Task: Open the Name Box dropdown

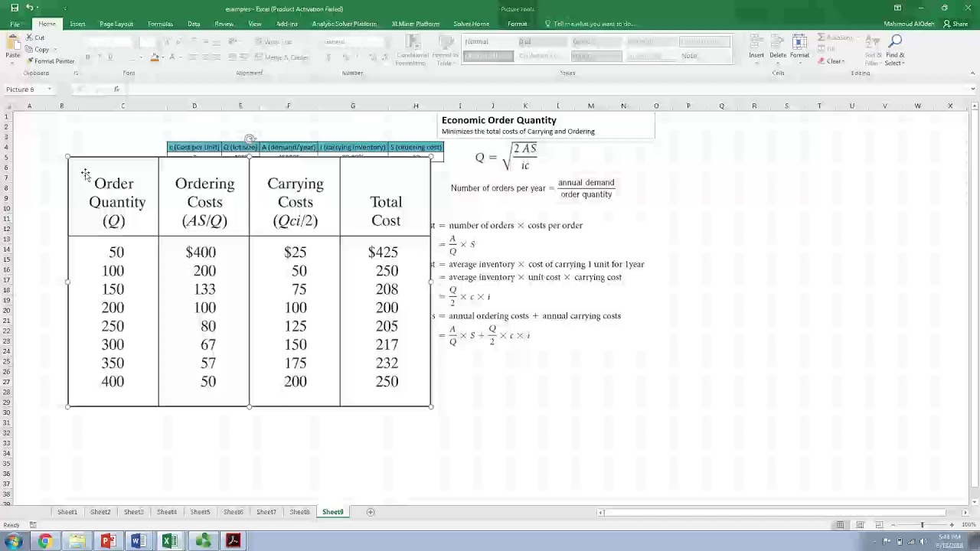Action: click(49, 90)
